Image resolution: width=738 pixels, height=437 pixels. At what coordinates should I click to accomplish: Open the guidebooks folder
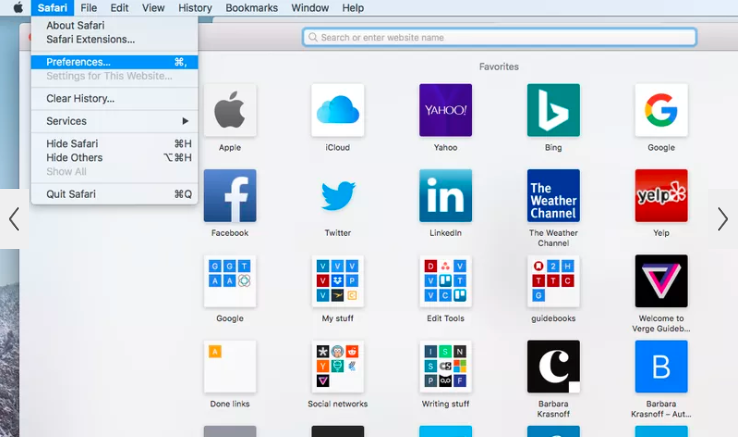pos(553,281)
